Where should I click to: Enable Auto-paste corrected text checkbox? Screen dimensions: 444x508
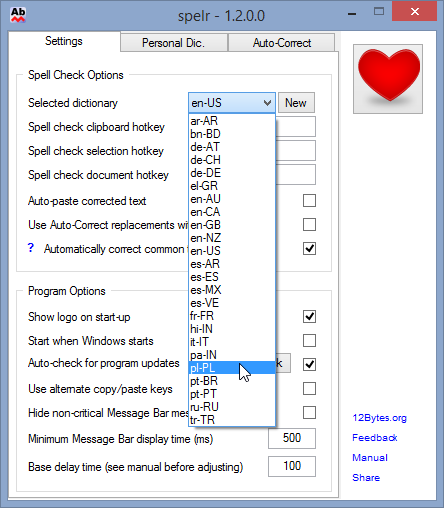309,201
